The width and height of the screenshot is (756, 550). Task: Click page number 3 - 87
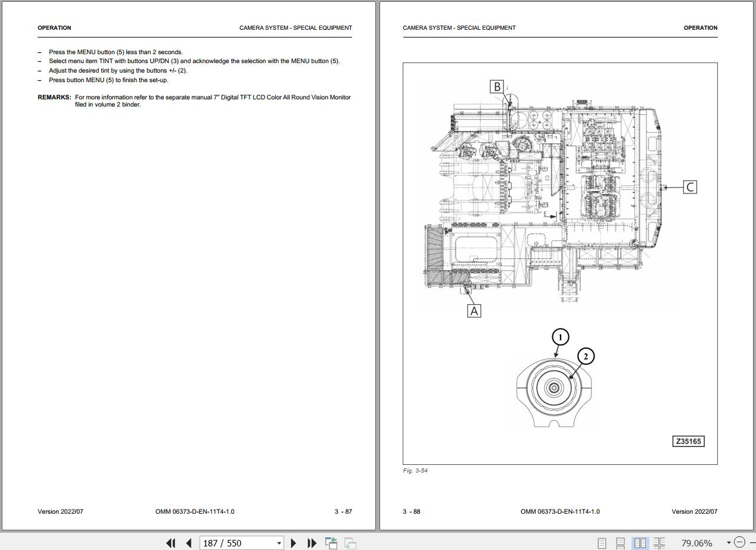pos(343,511)
